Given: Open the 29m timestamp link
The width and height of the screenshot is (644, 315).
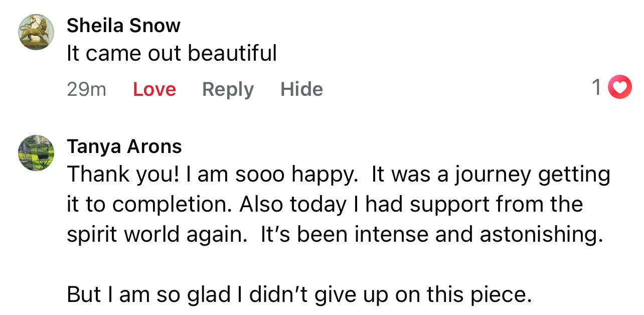Looking at the screenshot, I should pyautogui.click(x=86, y=89).
